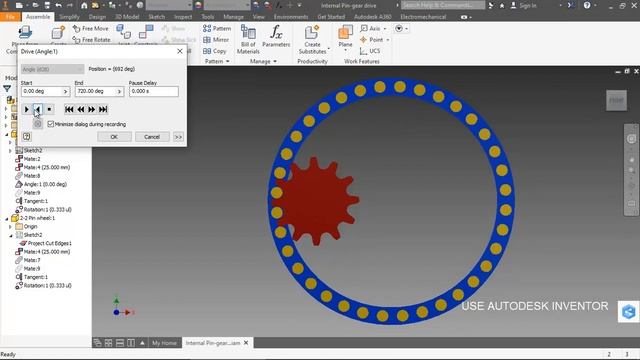Screen dimensions: 640x360
Task: Open the Axis dropdown arrow
Action: 385,29
